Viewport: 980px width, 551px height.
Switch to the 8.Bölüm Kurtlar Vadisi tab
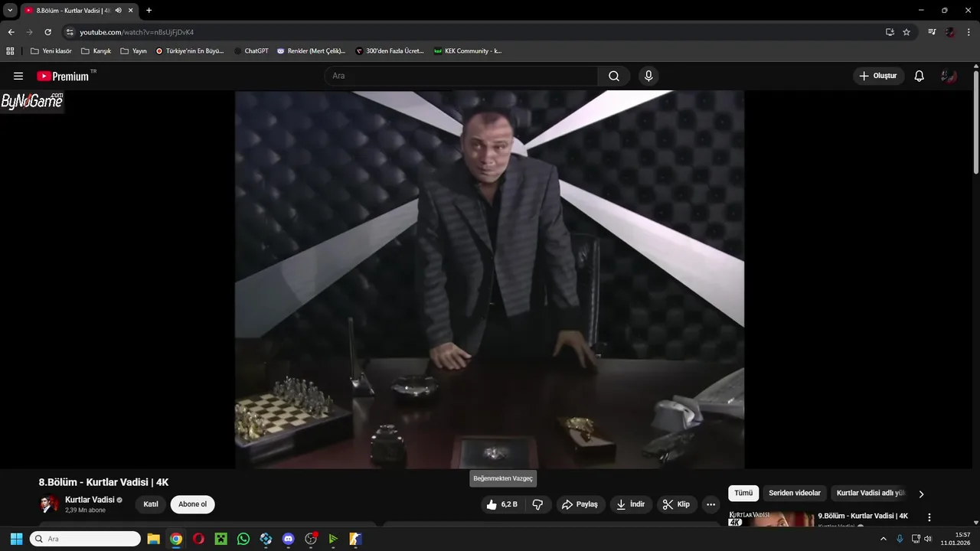[78, 11]
